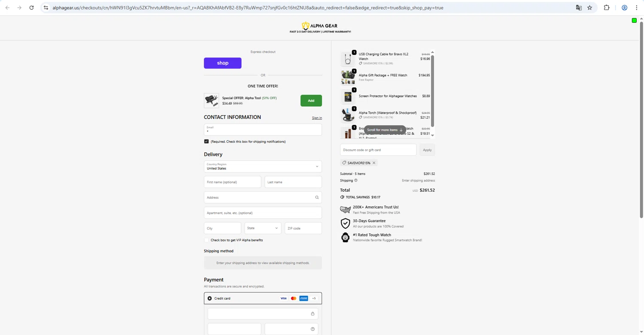Click the security code help icon
The width and height of the screenshot is (644, 335).
click(x=313, y=329)
